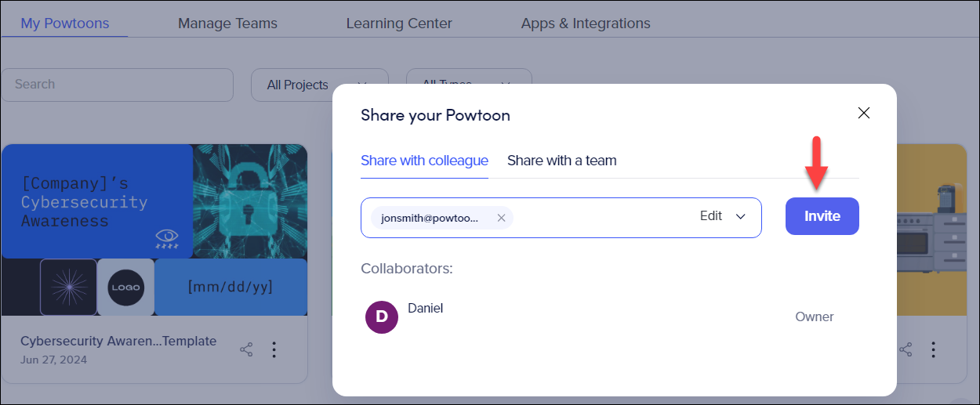Open three-dot menu on Cybersecurity Awareness card
The height and width of the screenshot is (405, 980).
(274, 349)
